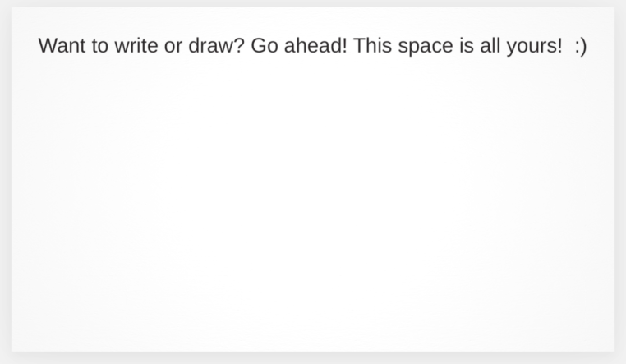This screenshot has width=626, height=364.
Task: Click the letter "W" starting the sentence
Action: coord(48,45)
